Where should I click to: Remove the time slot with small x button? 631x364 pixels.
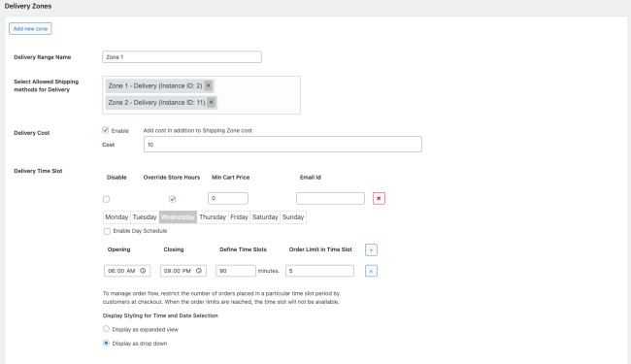[371, 271]
